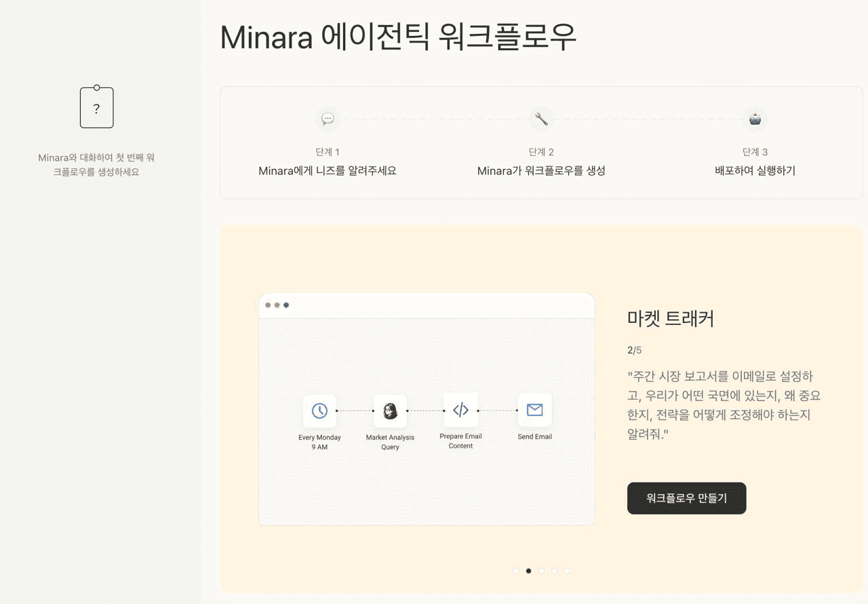Click the 배포하여 실행하기 step label

pyautogui.click(x=755, y=171)
